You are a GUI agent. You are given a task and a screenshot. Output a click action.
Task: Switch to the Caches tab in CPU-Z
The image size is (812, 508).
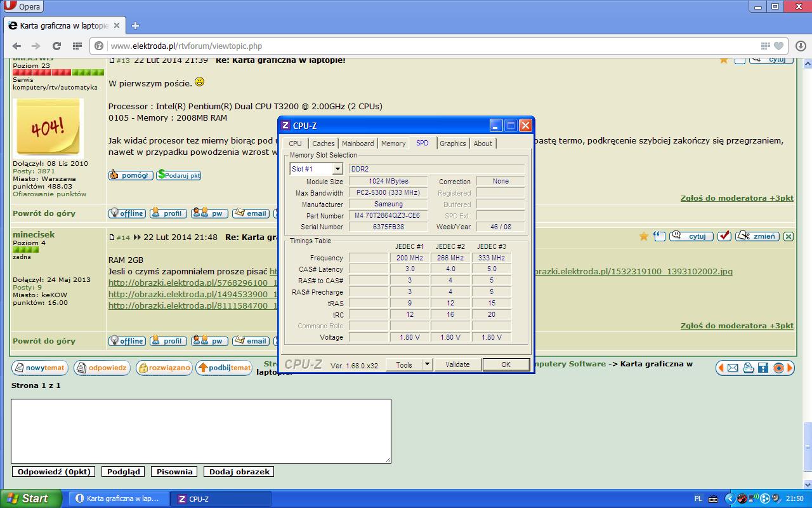coord(324,144)
